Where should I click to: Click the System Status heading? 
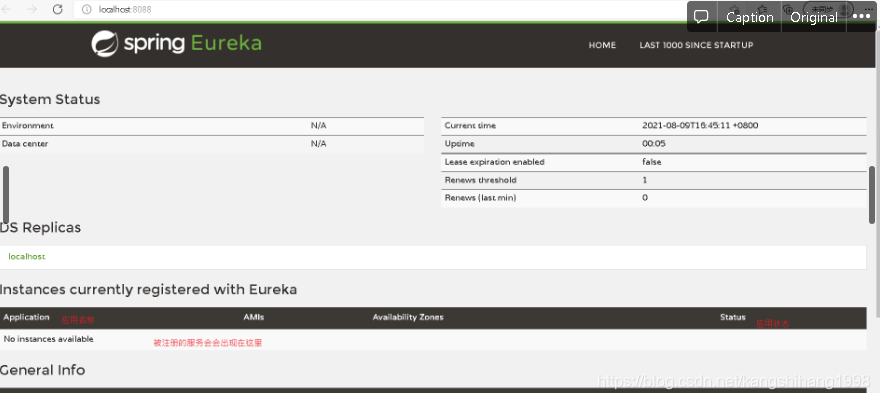[x=50, y=99]
